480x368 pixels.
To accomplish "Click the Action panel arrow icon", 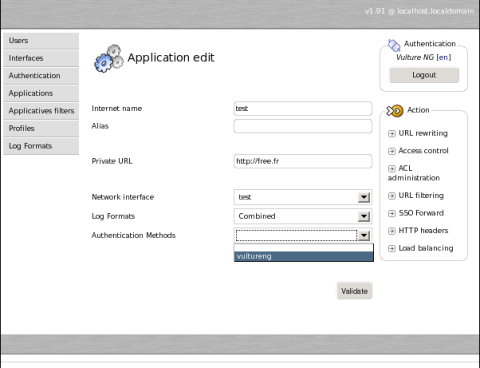I will (x=395, y=111).
